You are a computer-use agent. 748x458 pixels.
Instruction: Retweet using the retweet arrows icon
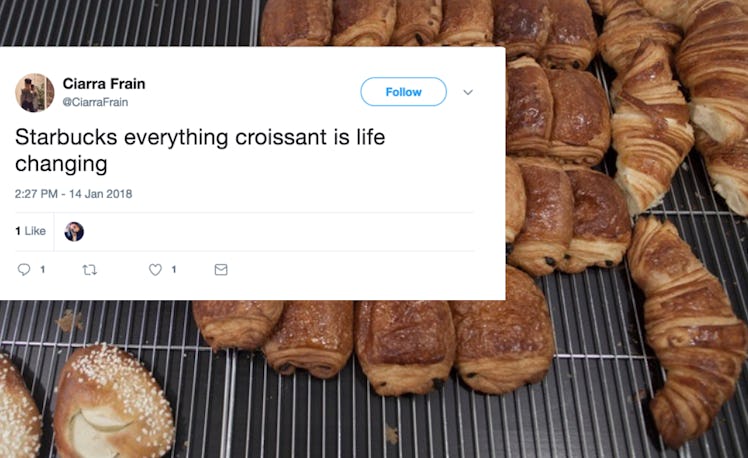[x=91, y=270]
